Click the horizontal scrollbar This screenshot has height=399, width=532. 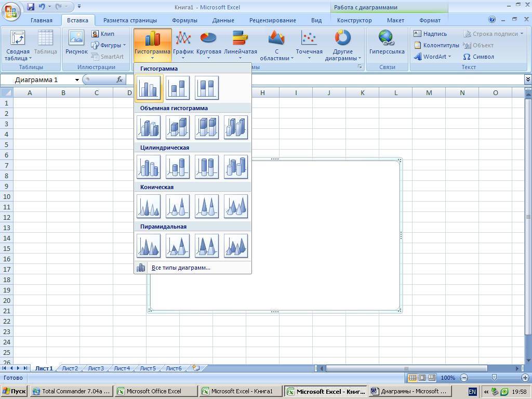(x=406, y=368)
